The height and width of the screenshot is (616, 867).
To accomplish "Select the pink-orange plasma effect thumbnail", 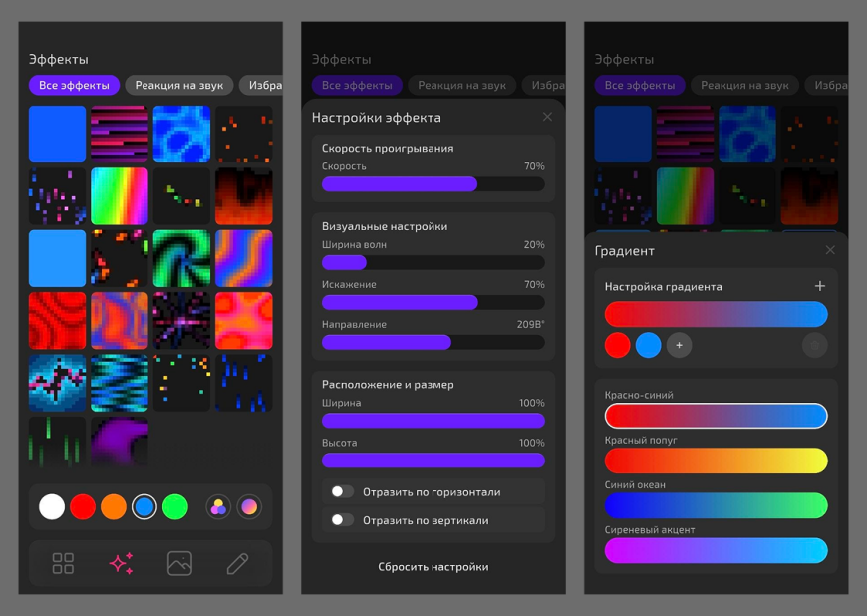I will tap(244, 321).
